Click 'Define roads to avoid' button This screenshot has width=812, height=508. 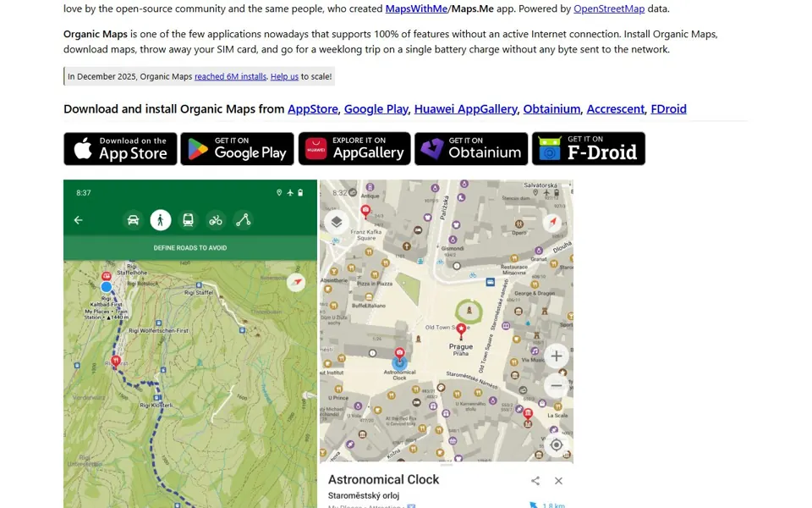(190, 248)
